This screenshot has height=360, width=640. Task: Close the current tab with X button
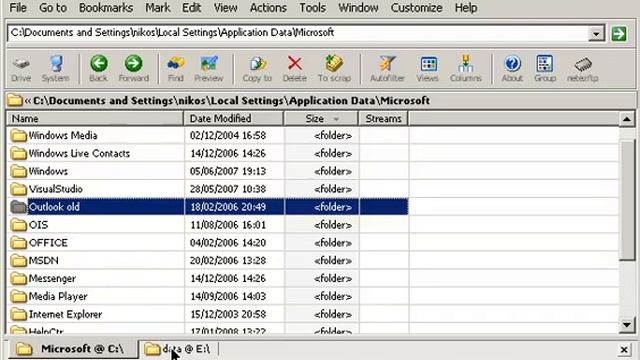click(x=624, y=350)
